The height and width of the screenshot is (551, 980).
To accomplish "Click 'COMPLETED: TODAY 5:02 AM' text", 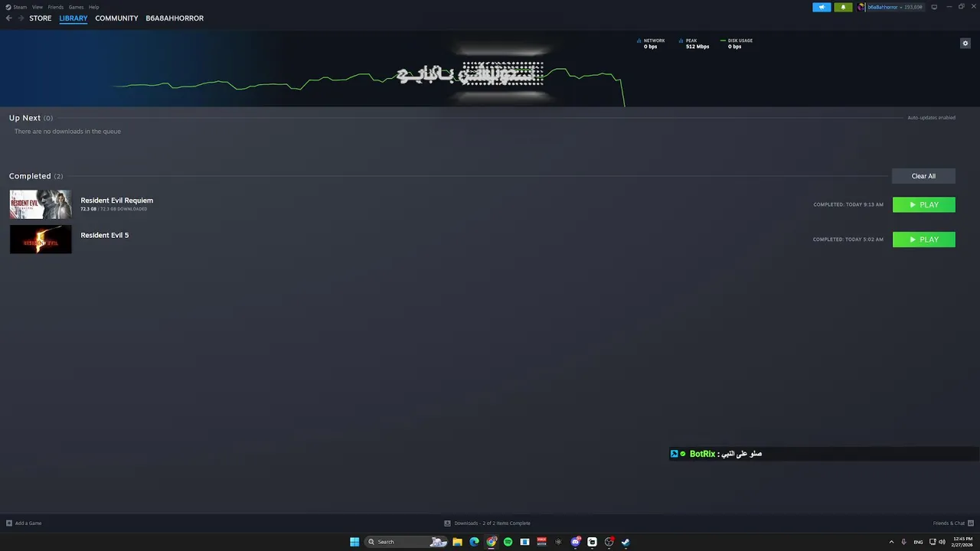I will point(848,240).
